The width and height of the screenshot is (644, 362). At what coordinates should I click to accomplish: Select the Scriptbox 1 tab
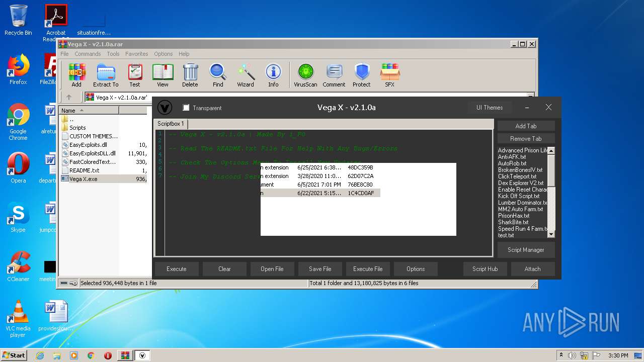pos(171,124)
